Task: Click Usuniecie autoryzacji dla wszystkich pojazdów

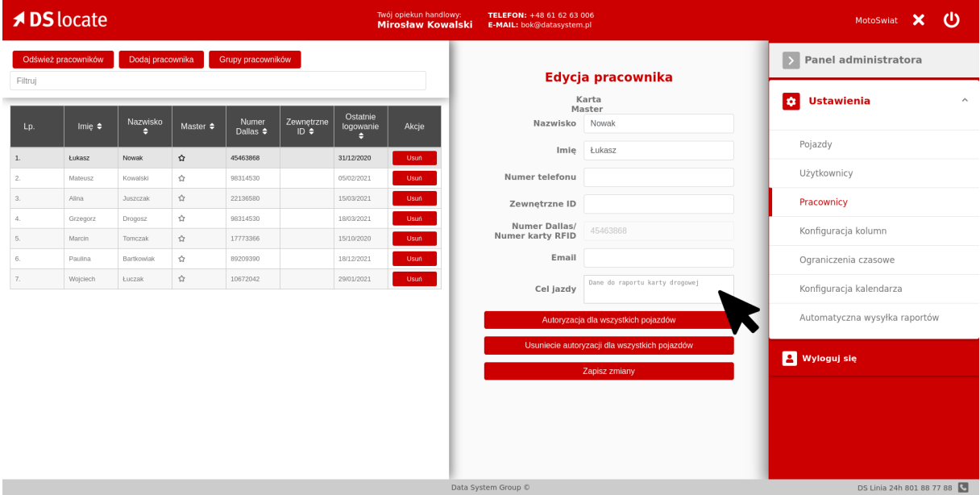Action: click(608, 346)
